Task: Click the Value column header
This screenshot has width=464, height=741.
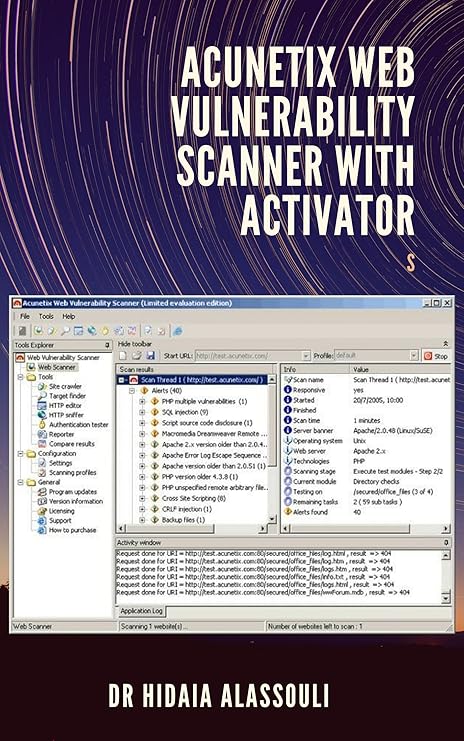Action: [400, 370]
